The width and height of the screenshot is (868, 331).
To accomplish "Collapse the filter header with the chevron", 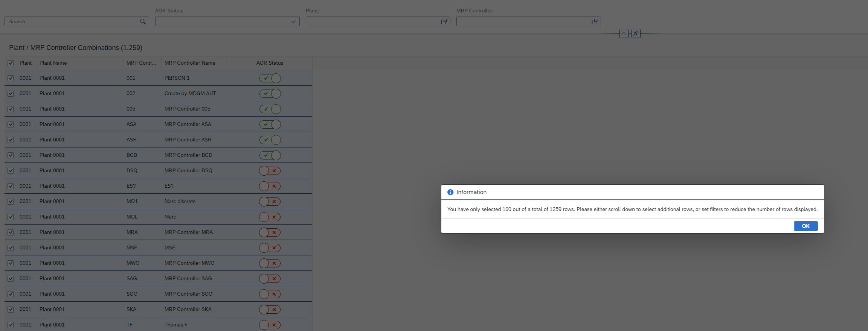I will [624, 33].
